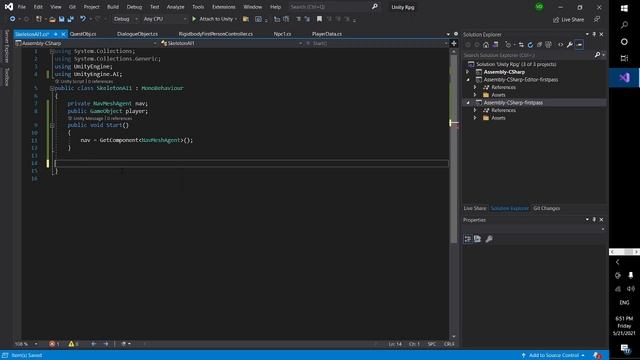Toggle auto-hide pin on Solution Explorer panel
640x360 pixels.
[x=594, y=35]
